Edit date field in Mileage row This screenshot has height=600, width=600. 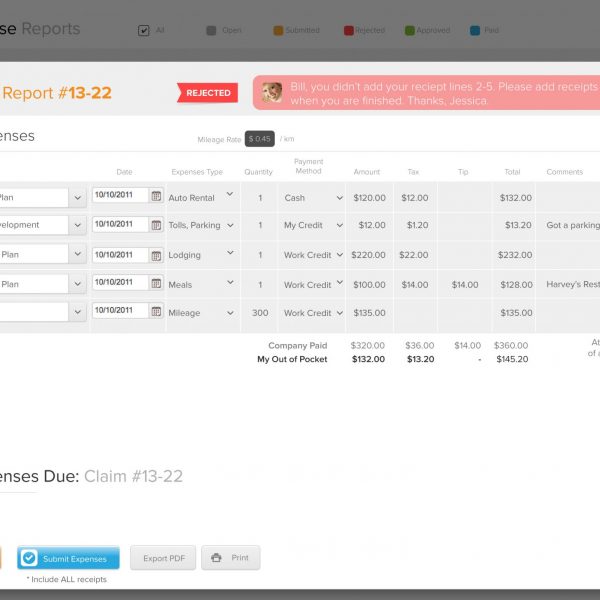coord(120,310)
